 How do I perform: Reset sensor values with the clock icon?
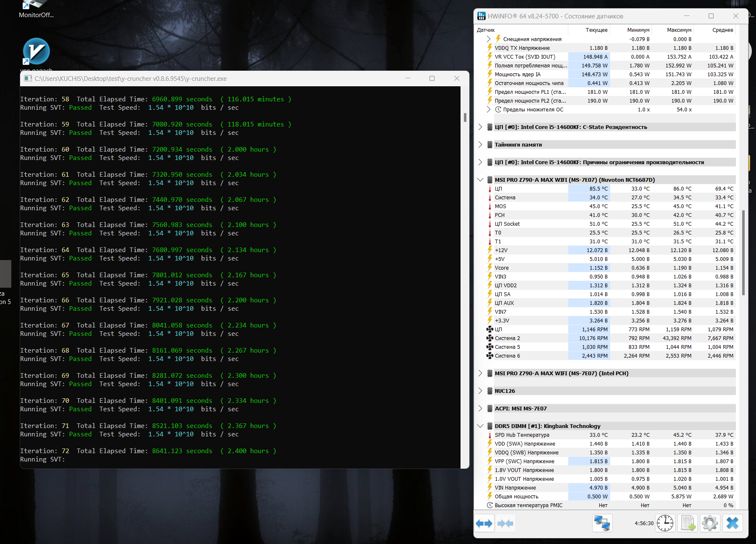[x=665, y=523]
